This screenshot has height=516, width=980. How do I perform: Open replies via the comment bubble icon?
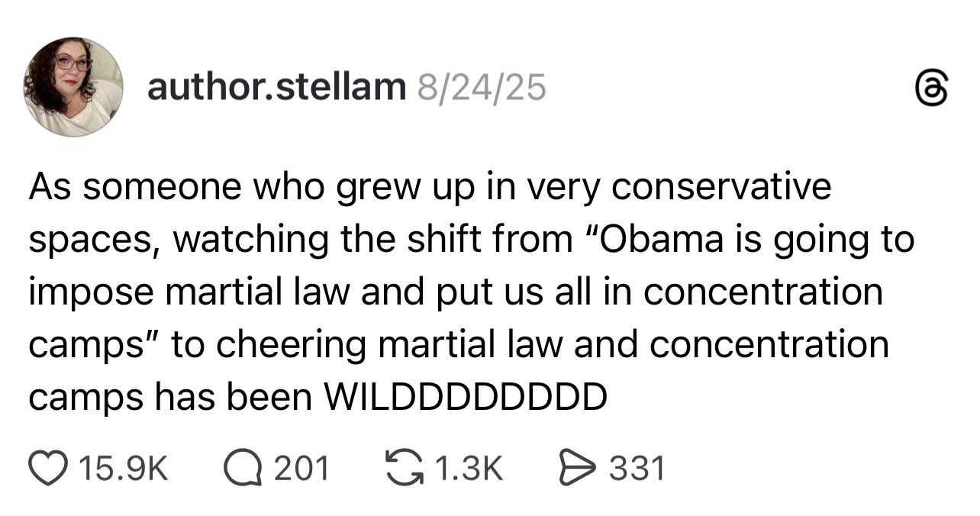pyautogui.click(x=242, y=468)
